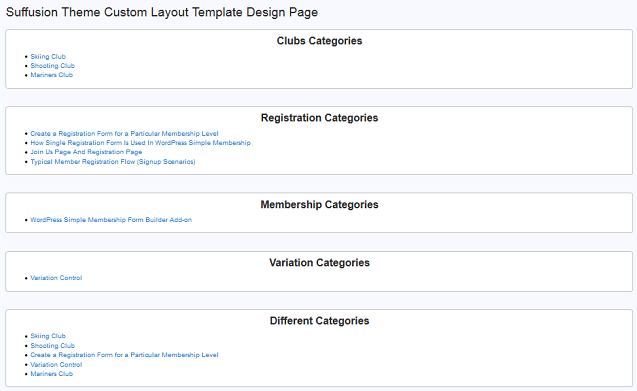Click the Registration Categories heading
The image size is (637, 391).
(x=319, y=118)
